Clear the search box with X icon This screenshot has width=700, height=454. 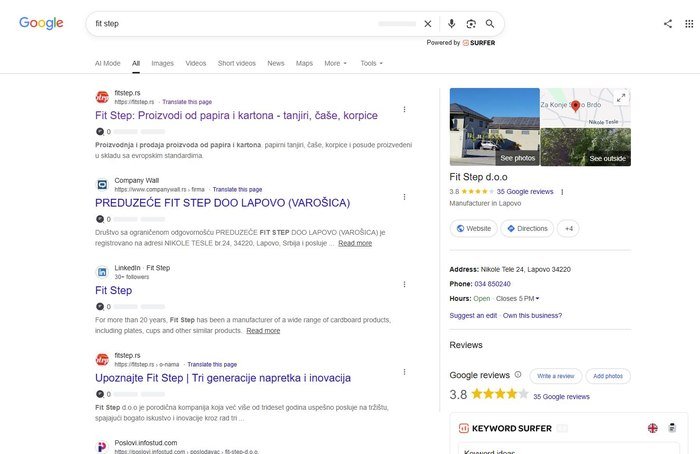(x=428, y=24)
